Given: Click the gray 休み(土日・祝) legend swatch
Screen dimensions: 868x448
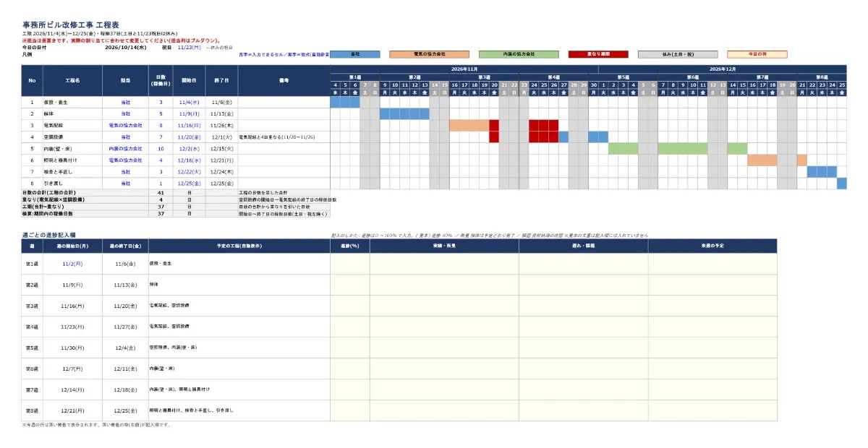Looking at the screenshot, I should [678, 54].
